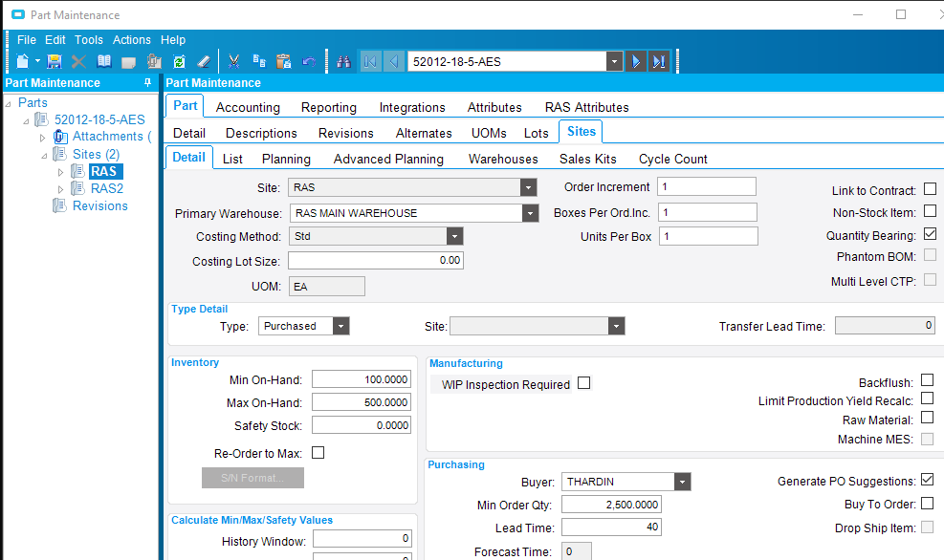Open the Type Detail Site dropdown
Image resolution: width=944 pixels, height=560 pixels.
click(x=616, y=326)
